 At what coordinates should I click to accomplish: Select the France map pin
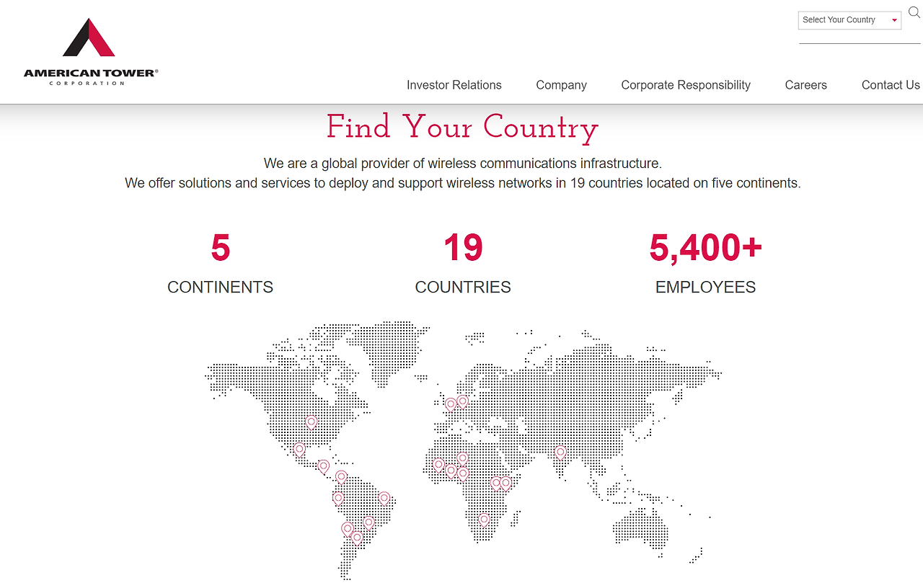451,404
